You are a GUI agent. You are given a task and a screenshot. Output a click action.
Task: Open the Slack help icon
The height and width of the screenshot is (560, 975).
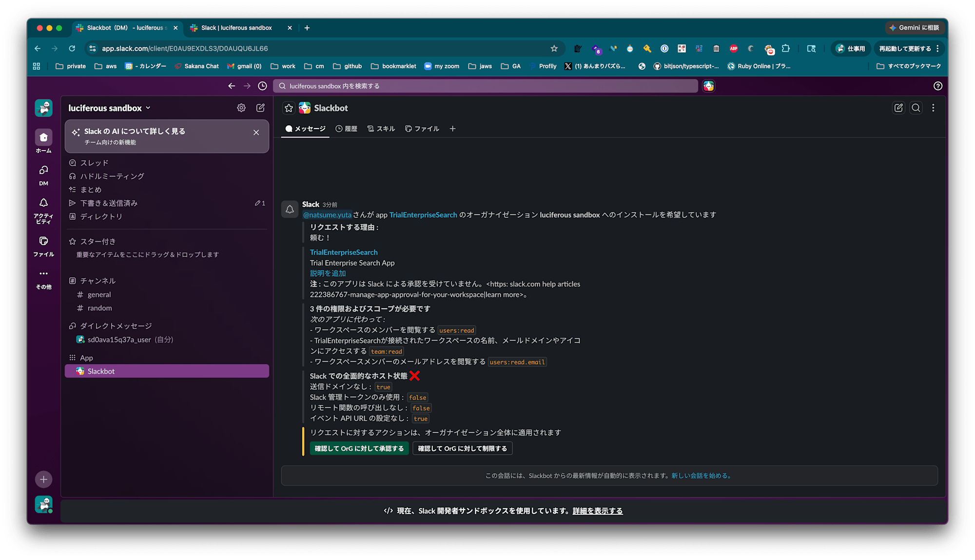click(x=937, y=86)
